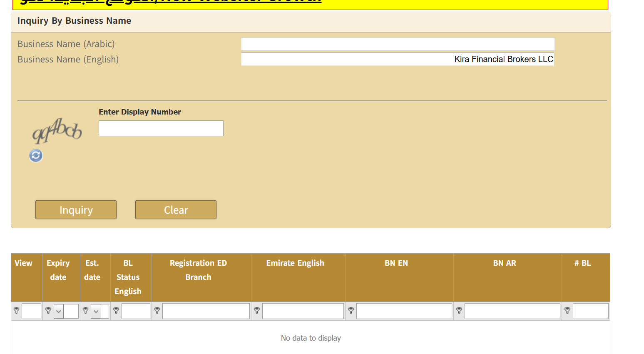Open filter menu icon for View column

coord(17,311)
